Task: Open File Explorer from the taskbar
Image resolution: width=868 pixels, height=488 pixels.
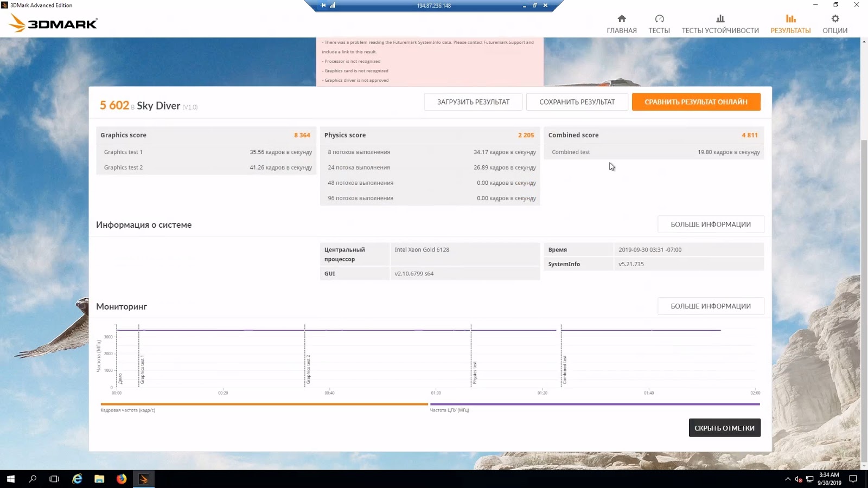Action: pos(99,479)
